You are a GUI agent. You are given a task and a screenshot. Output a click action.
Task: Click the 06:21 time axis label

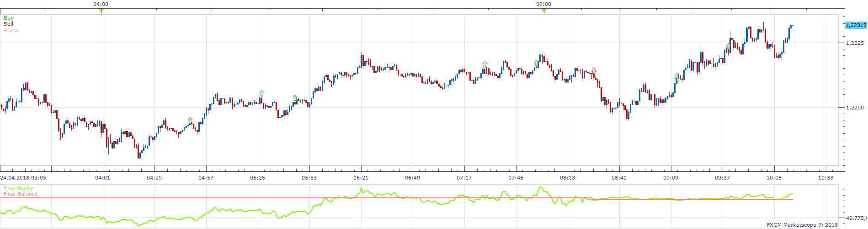coord(361,178)
